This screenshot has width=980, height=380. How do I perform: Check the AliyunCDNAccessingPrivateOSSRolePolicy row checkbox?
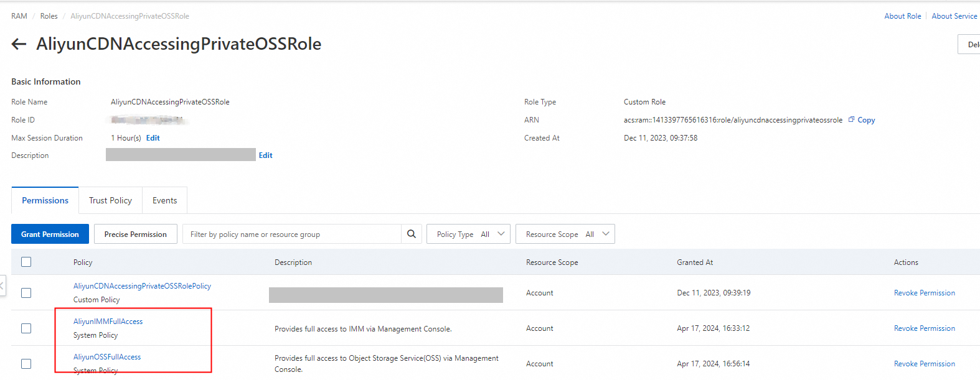tap(26, 292)
